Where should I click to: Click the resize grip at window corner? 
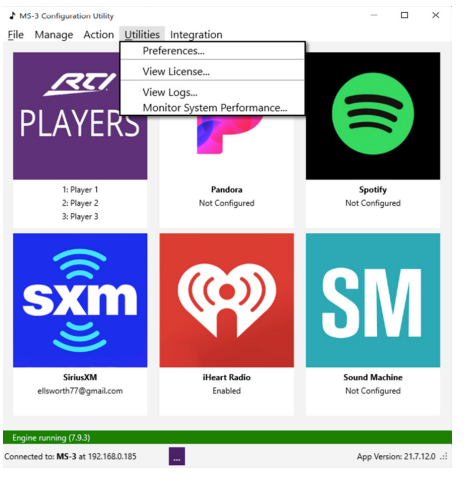pos(444,457)
